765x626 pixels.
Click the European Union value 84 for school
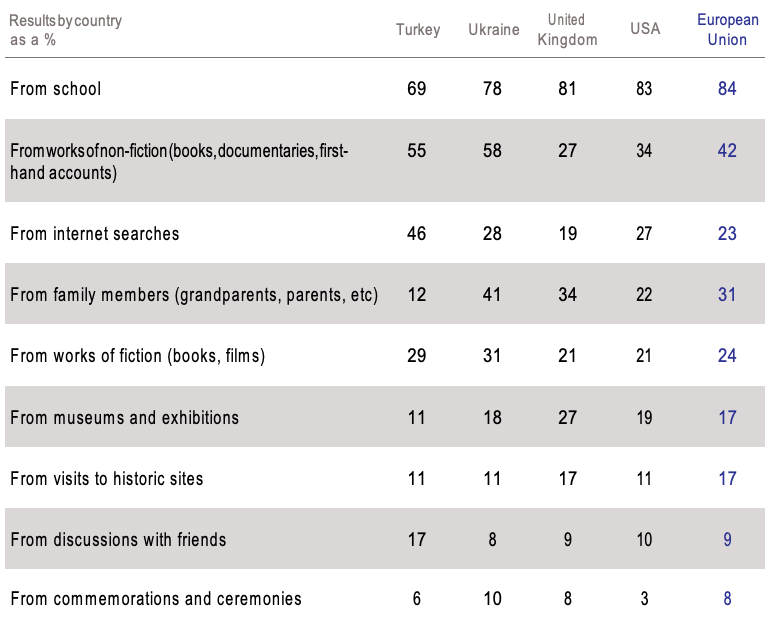(727, 89)
